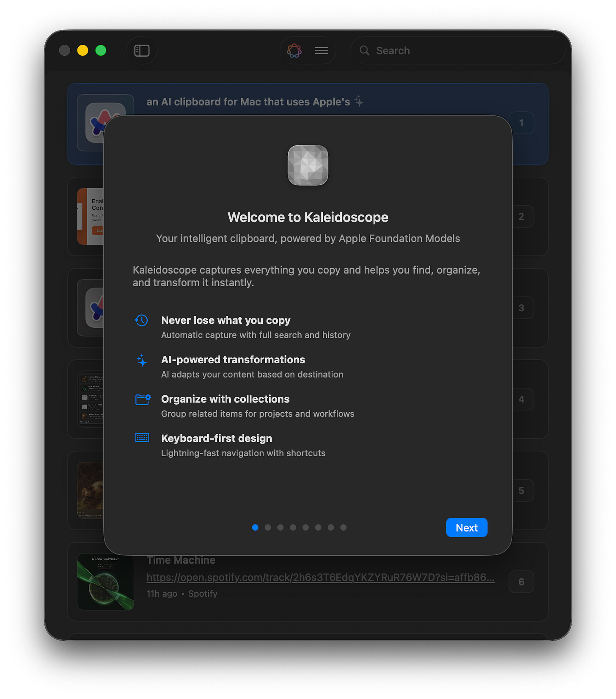Click the 'Welcome to Kaleidoscope' title
The height and width of the screenshot is (699, 616).
[x=308, y=217]
